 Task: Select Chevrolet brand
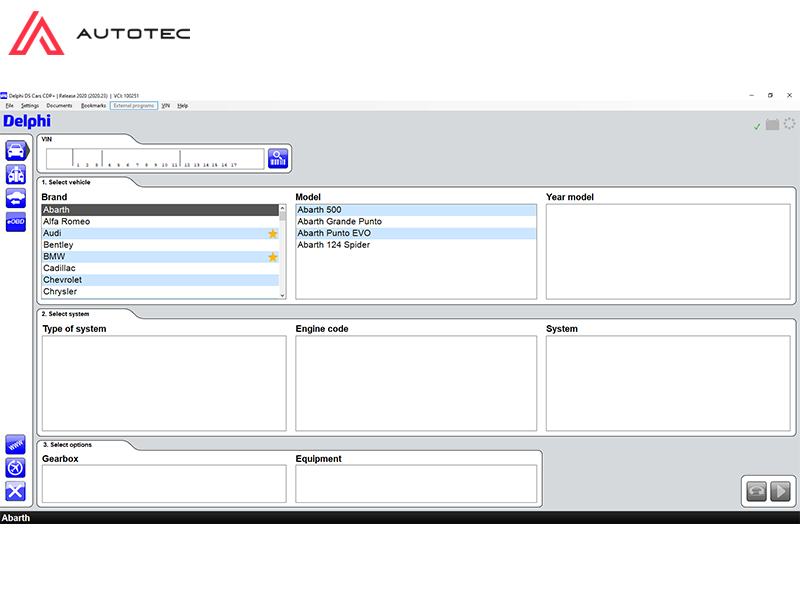[160, 280]
